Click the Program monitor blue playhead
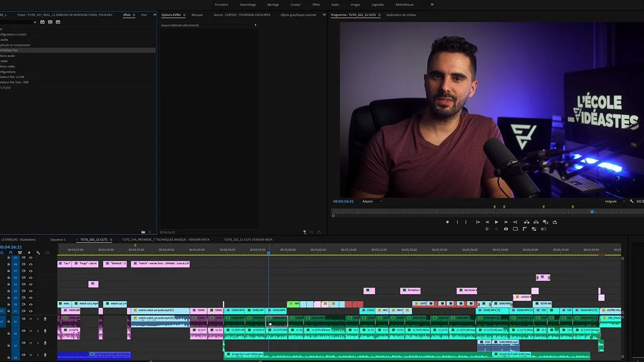 click(592, 212)
